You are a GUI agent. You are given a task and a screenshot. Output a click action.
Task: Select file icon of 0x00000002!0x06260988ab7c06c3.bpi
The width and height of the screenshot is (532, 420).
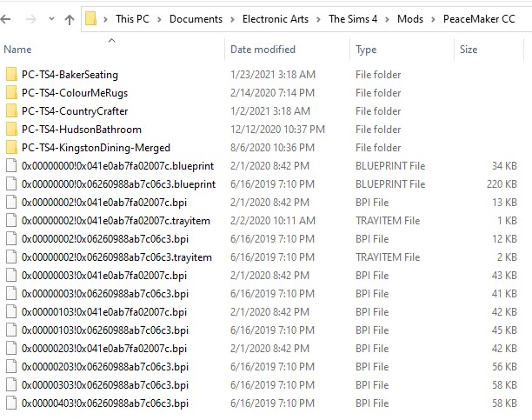(11, 239)
